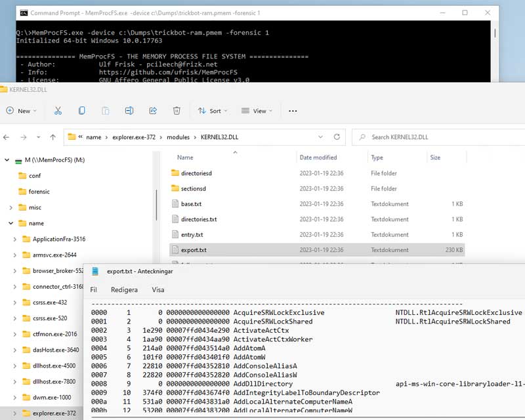This screenshot has height=420, width=525.
Task: Open the New item dropdown
Action: click(x=22, y=111)
